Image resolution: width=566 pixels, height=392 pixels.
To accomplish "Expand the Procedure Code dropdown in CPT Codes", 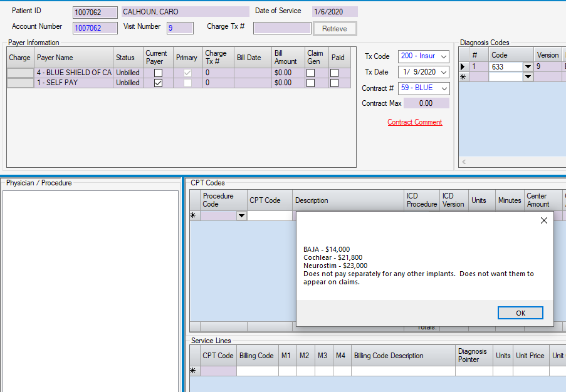I will coord(241,216).
